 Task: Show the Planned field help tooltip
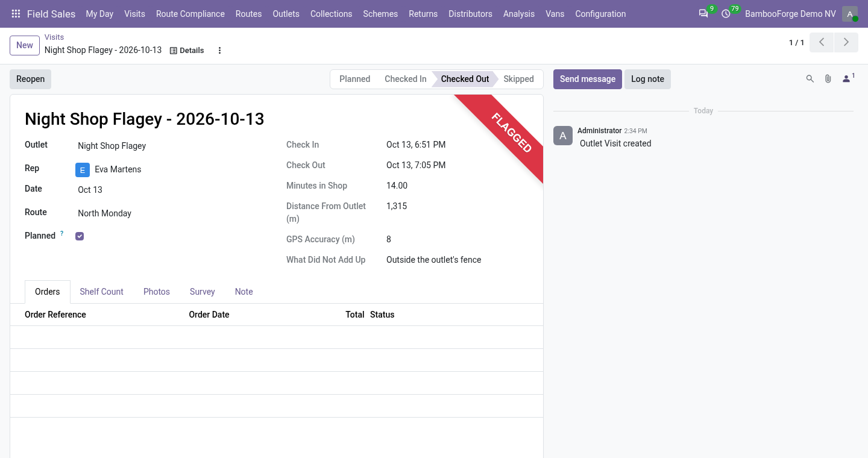coord(61,233)
